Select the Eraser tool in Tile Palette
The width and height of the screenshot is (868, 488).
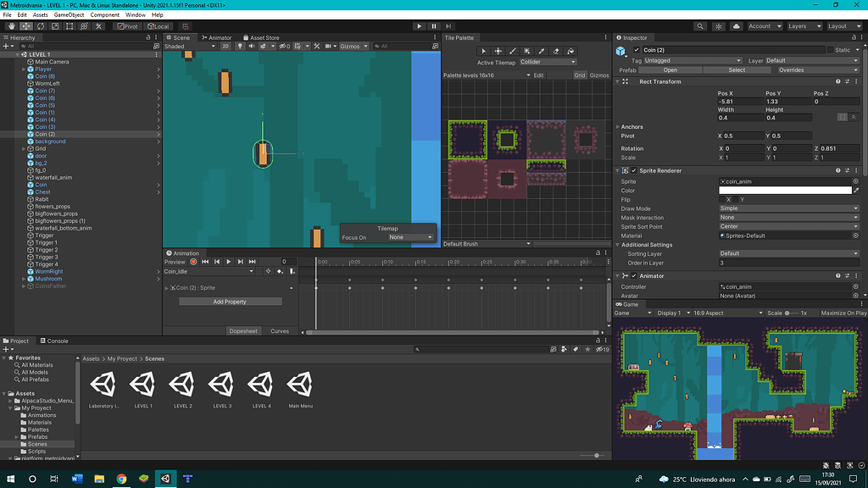coord(557,51)
